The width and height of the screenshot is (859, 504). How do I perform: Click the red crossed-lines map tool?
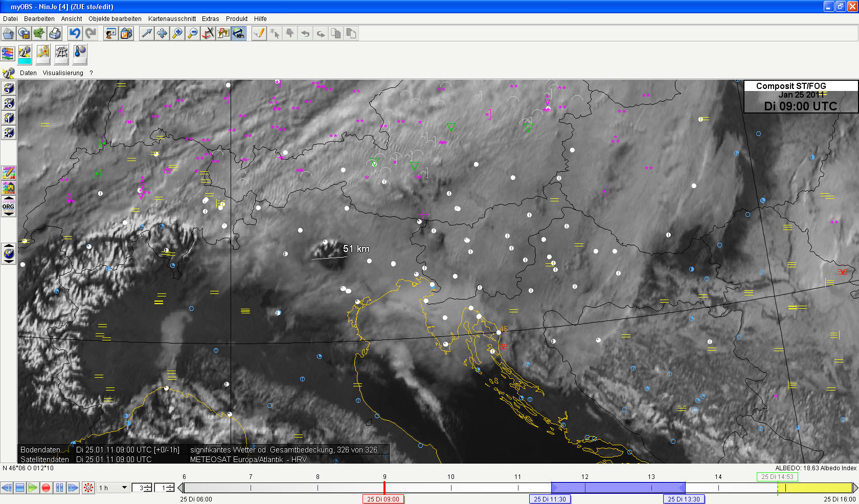click(x=208, y=34)
